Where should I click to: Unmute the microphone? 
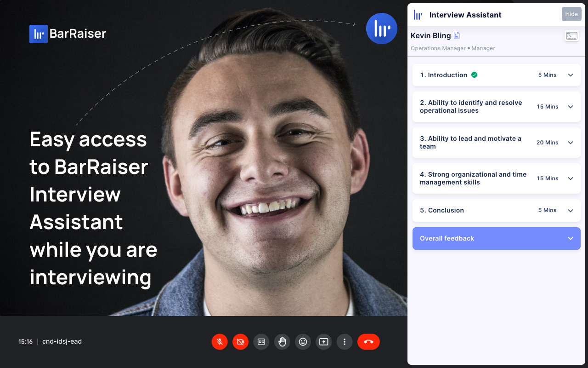[x=220, y=342]
